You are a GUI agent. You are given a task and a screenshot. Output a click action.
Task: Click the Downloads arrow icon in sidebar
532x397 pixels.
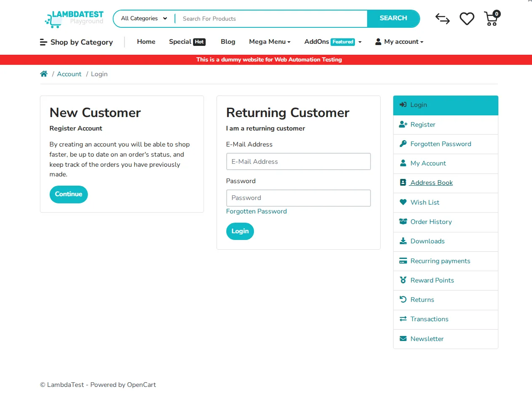pyautogui.click(x=403, y=241)
